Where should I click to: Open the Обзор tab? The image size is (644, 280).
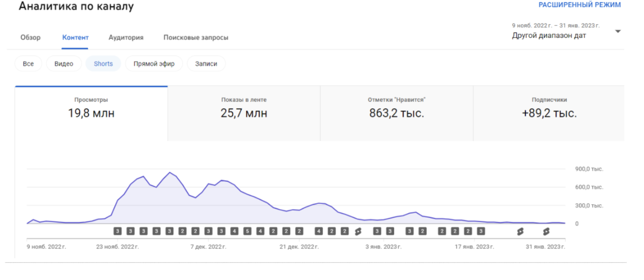coord(30,37)
